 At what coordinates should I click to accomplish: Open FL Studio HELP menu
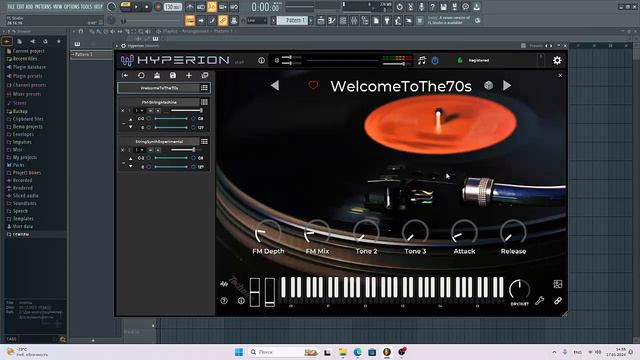pos(98,7)
